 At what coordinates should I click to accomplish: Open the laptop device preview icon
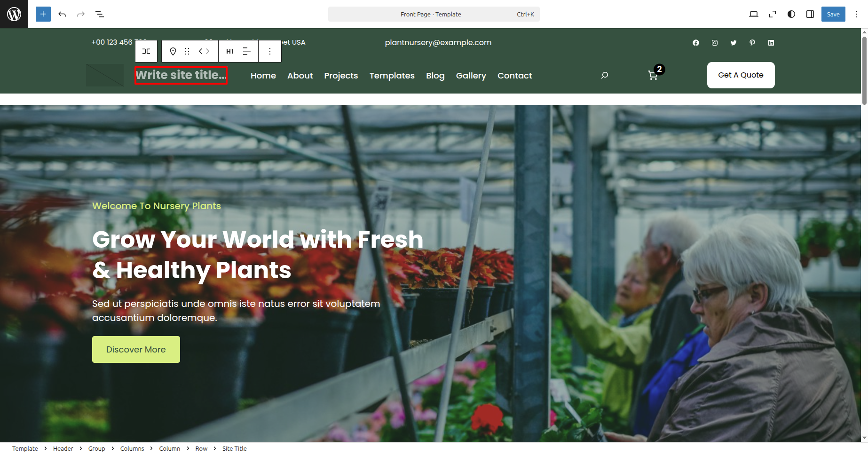pos(754,14)
